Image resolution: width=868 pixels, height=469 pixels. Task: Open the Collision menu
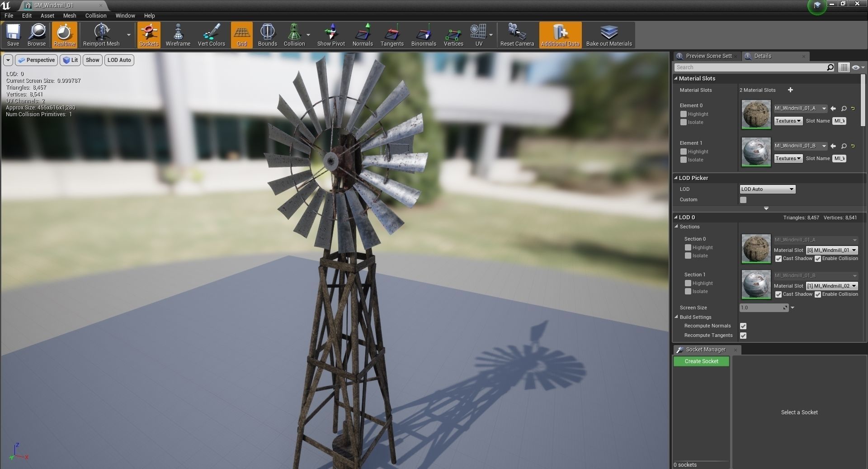click(96, 15)
